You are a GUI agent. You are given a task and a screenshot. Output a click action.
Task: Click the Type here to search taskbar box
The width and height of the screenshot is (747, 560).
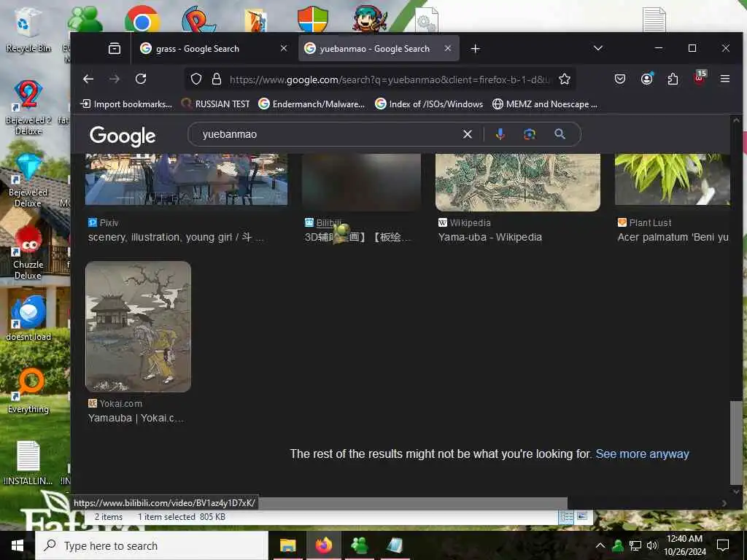coord(152,545)
